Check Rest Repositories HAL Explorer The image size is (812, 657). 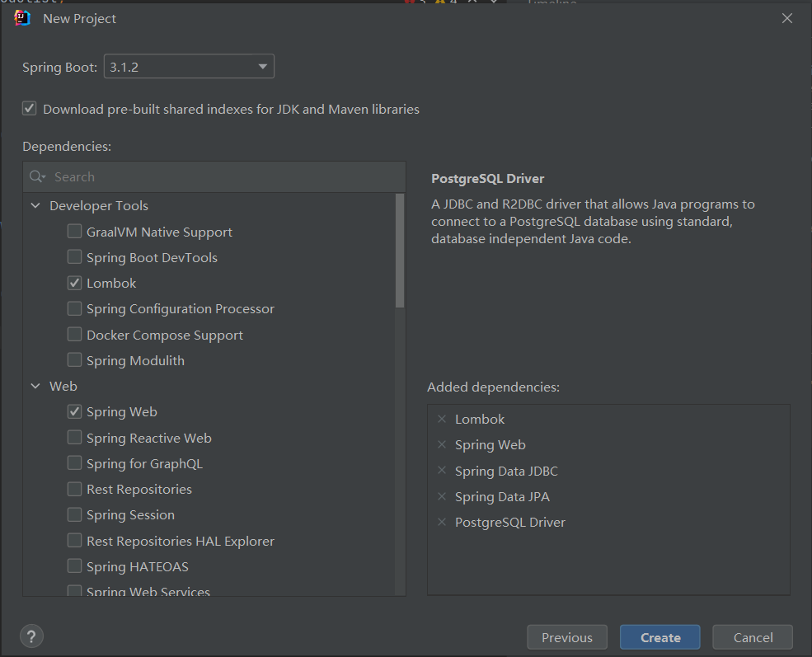(x=74, y=541)
